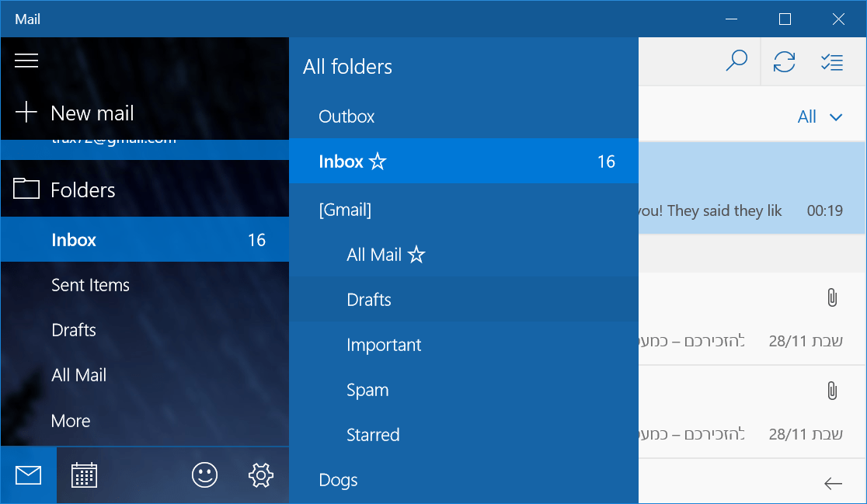Switch to Calendar using its icon
Screen dimensions: 867x504
tap(84, 474)
